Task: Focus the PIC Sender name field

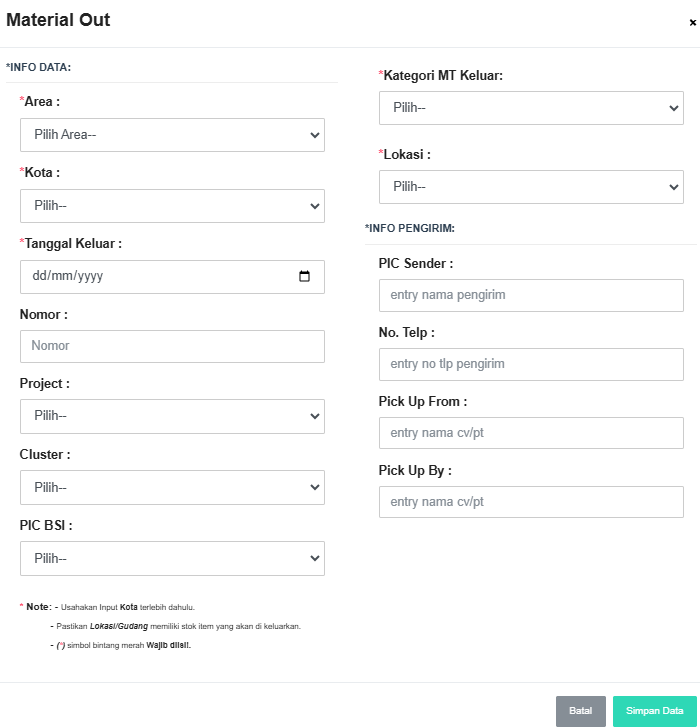Action: pyautogui.click(x=531, y=295)
